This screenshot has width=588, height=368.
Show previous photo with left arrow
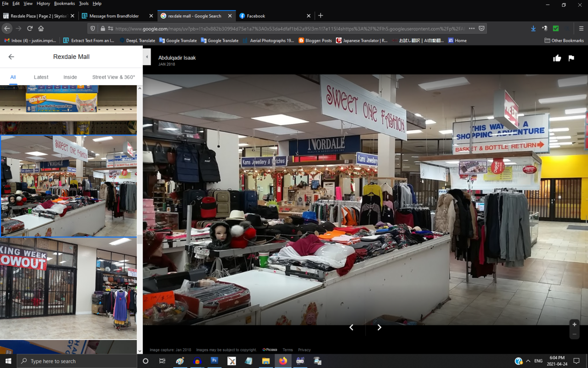[x=351, y=328]
